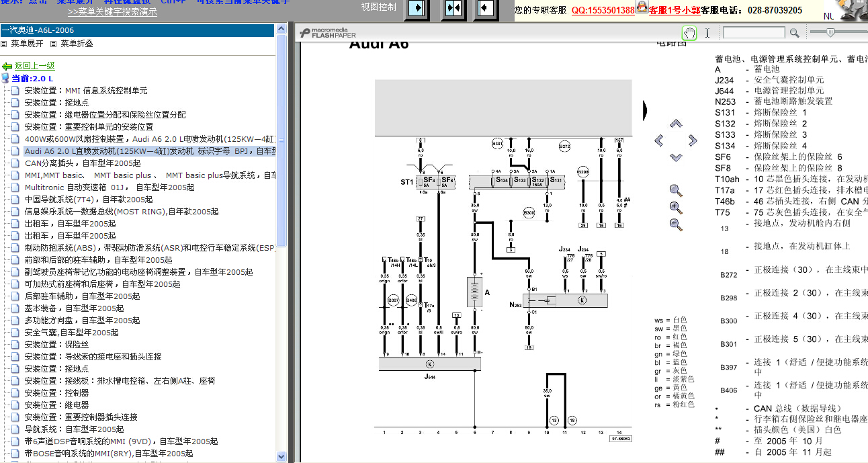Click the plain magnifier reset-zoom icon
The image size is (868, 463).
pos(677,190)
